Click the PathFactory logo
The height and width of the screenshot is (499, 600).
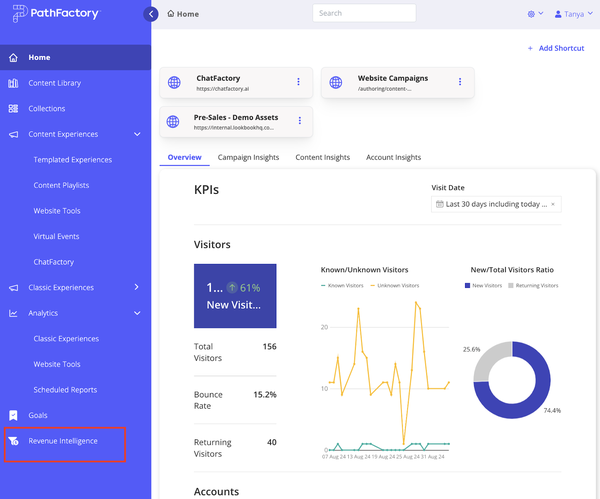(56, 14)
